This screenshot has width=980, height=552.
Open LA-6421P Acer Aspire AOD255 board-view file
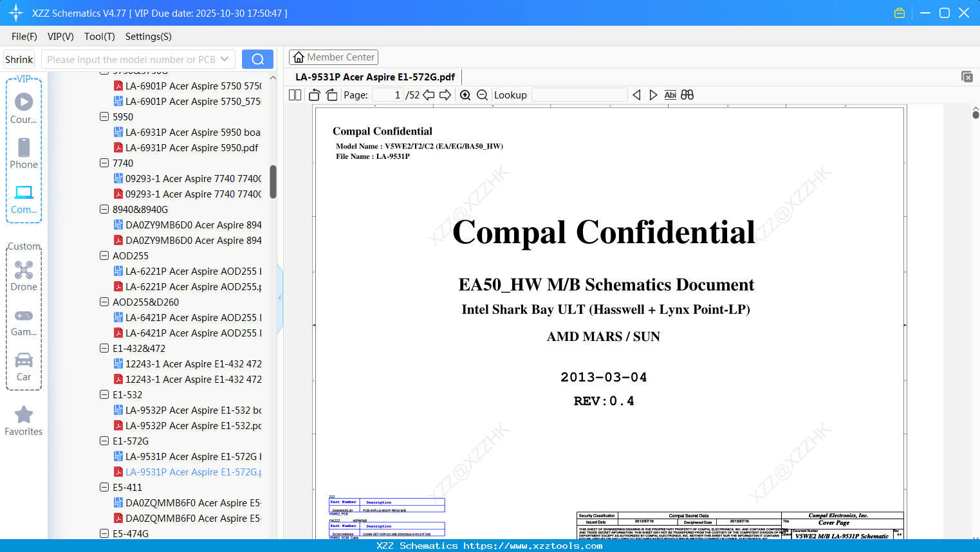tap(187, 317)
